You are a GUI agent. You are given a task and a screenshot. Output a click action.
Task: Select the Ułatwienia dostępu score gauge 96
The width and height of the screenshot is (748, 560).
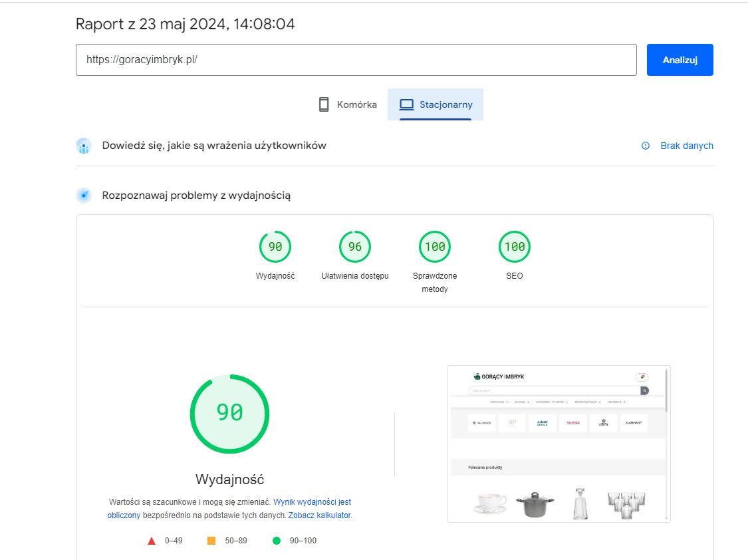tap(355, 247)
